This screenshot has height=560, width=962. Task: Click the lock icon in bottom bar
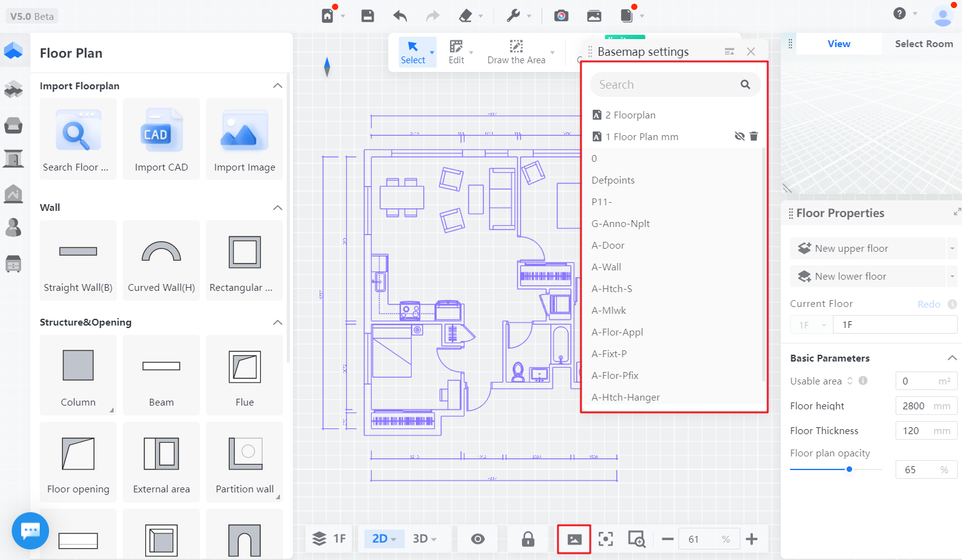tap(528, 539)
